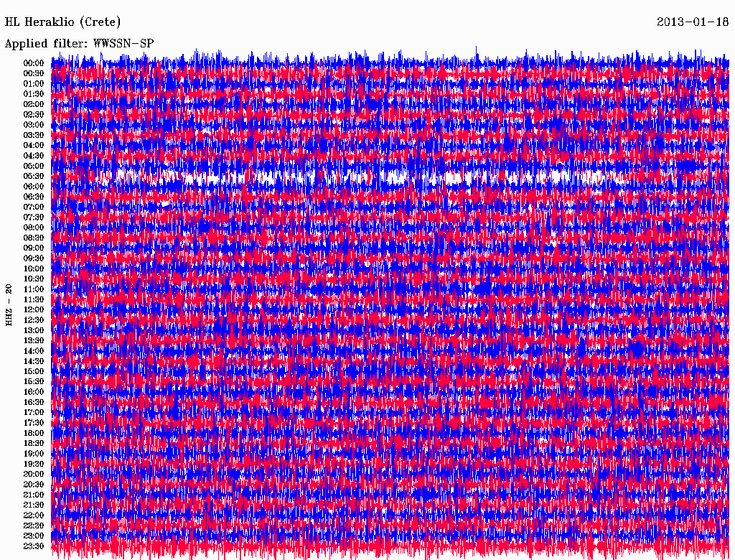Image resolution: width=735 pixels, height=560 pixels.
Task: Select the 12:30 time row label
Action: pos(34,320)
